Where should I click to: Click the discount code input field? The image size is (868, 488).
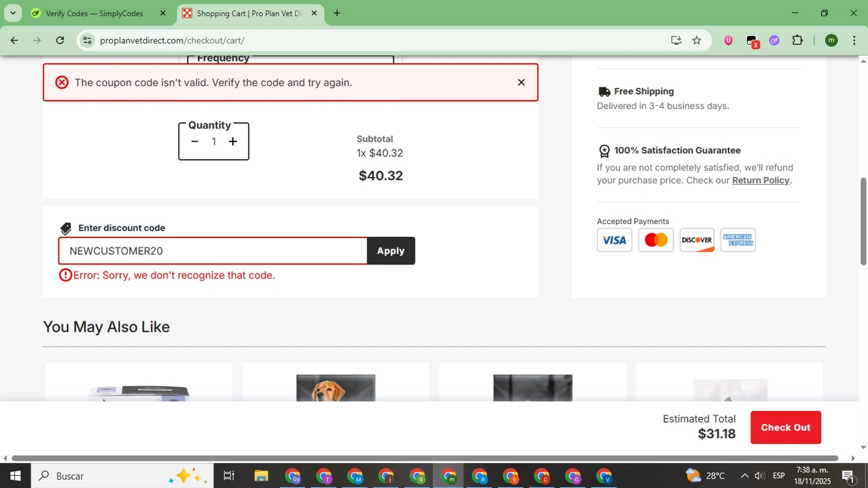click(213, 251)
